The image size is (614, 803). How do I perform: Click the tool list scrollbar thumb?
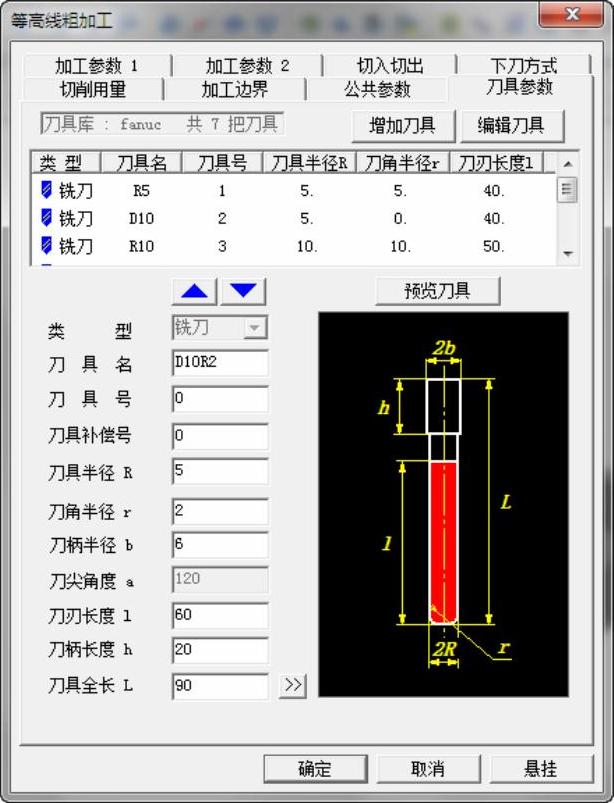tap(567, 189)
